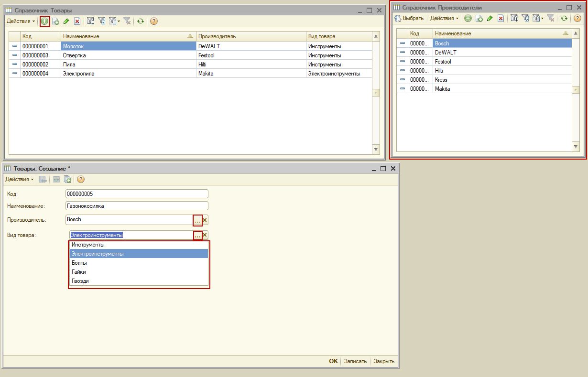Open help icon in Справочник Товары
The width and height of the screenshot is (588, 377).
(x=154, y=21)
